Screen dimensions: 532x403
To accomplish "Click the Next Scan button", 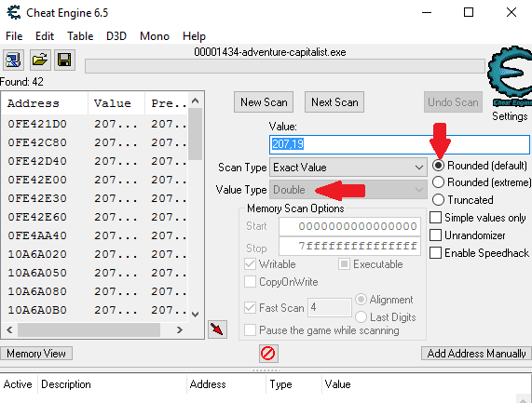I will coord(334,102).
